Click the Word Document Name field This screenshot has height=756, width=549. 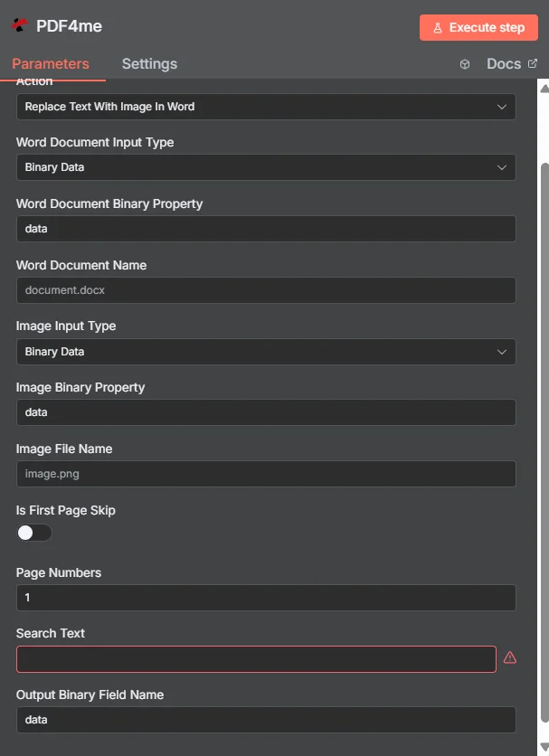(x=266, y=289)
